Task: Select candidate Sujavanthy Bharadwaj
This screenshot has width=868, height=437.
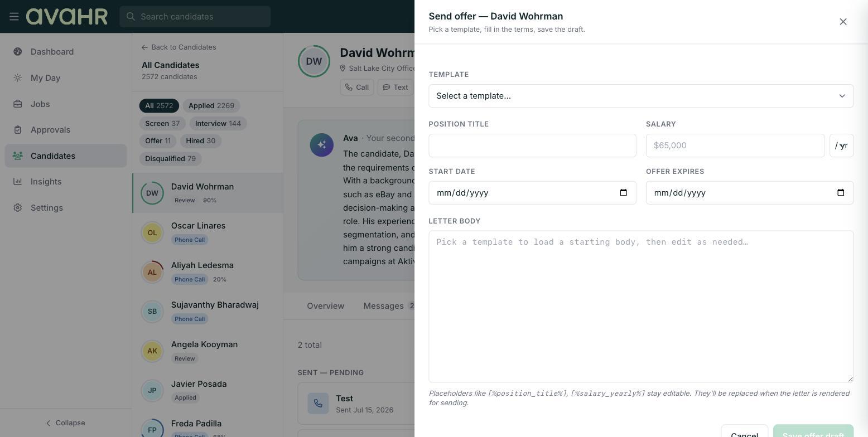Action: tap(208, 312)
